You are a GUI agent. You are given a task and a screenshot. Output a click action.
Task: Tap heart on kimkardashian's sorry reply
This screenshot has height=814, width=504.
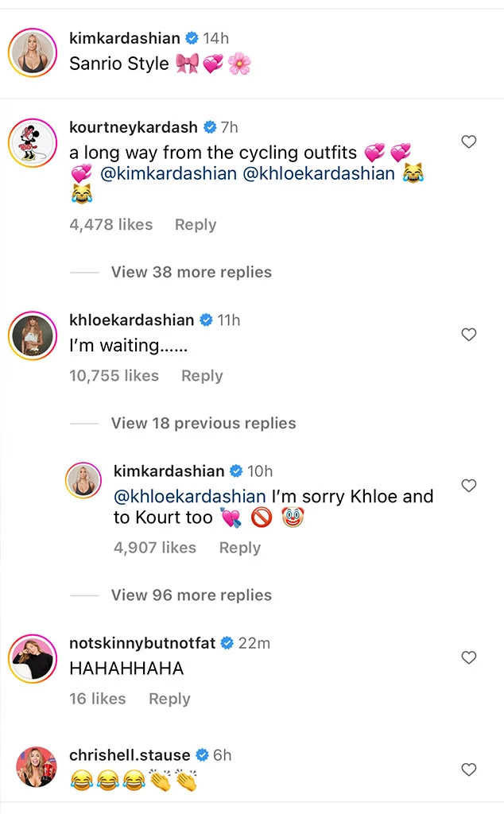pyautogui.click(x=469, y=486)
